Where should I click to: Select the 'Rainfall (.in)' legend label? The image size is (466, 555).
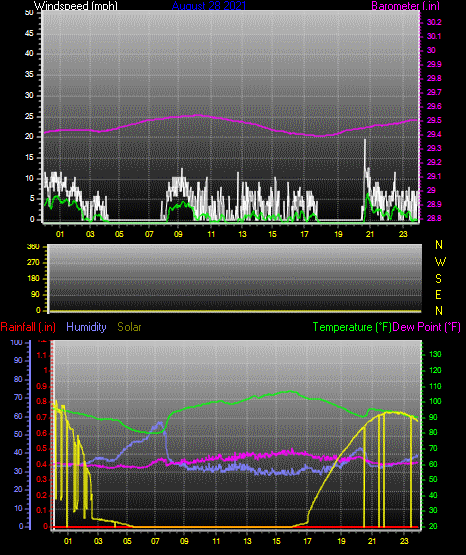tap(28, 327)
